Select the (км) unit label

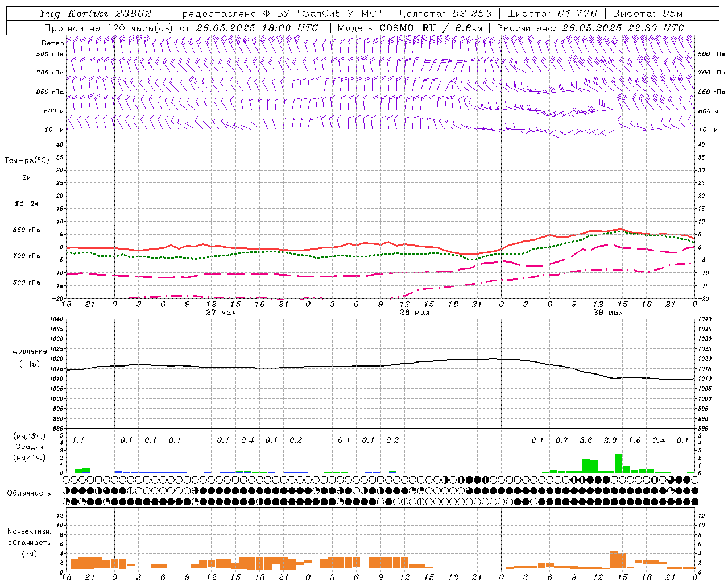point(29,553)
